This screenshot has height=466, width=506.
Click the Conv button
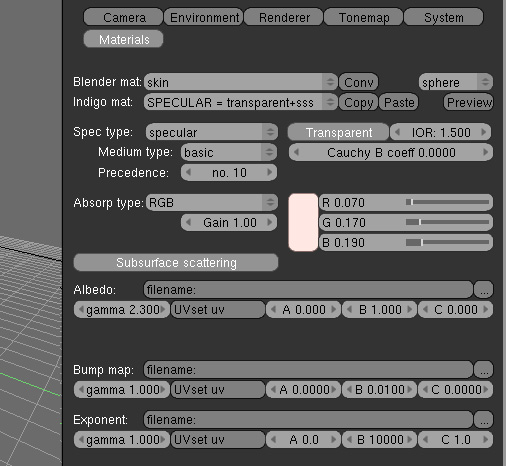pos(358,82)
